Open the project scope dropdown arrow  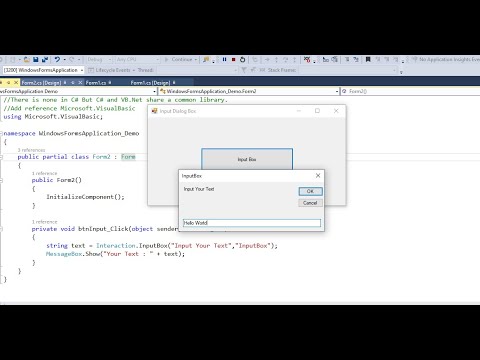coord(154,91)
